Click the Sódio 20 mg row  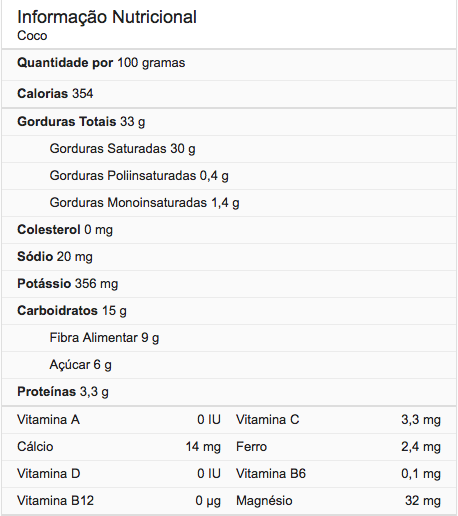pyautogui.click(x=229, y=257)
